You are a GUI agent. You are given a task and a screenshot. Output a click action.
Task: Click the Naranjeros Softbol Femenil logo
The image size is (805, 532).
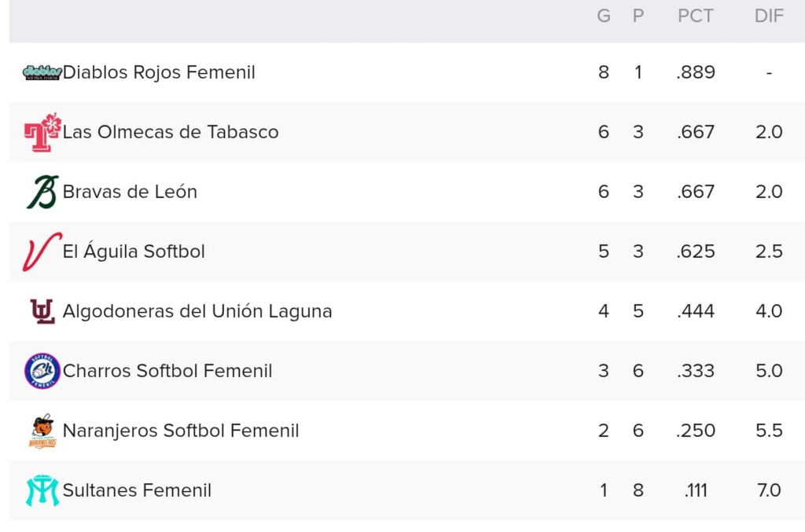pyautogui.click(x=42, y=431)
